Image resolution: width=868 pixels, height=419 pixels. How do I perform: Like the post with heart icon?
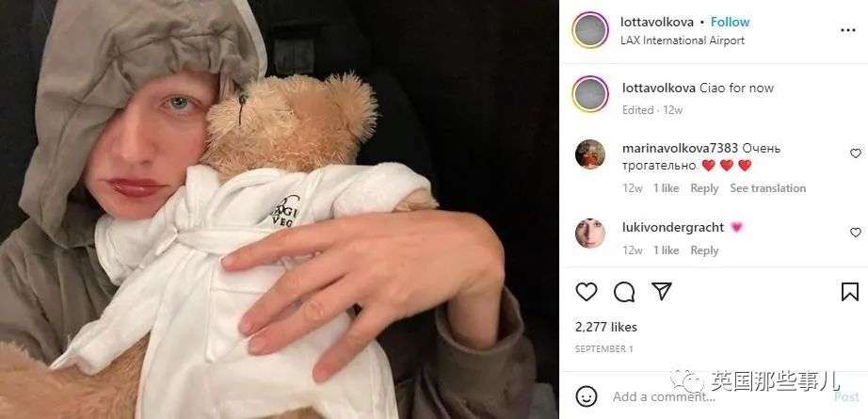tap(587, 292)
